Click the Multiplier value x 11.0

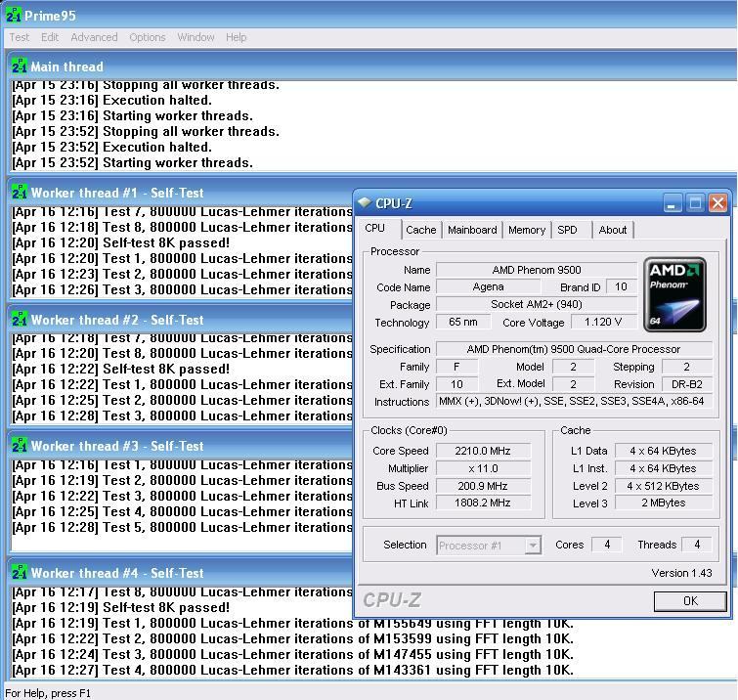coord(484,468)
